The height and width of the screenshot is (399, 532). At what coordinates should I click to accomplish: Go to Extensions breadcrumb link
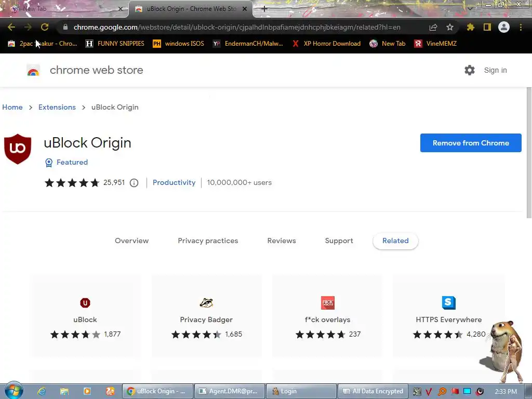click(x=57, y=107)
